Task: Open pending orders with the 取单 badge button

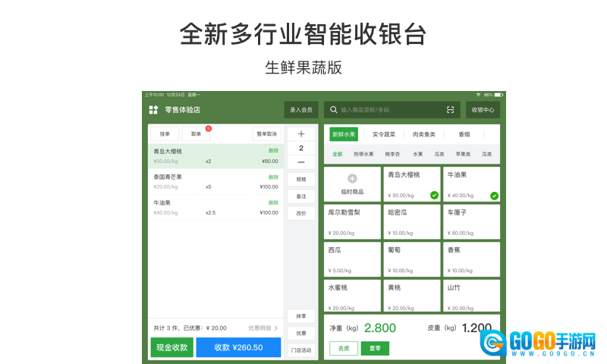Action: (x=197, y=133)
